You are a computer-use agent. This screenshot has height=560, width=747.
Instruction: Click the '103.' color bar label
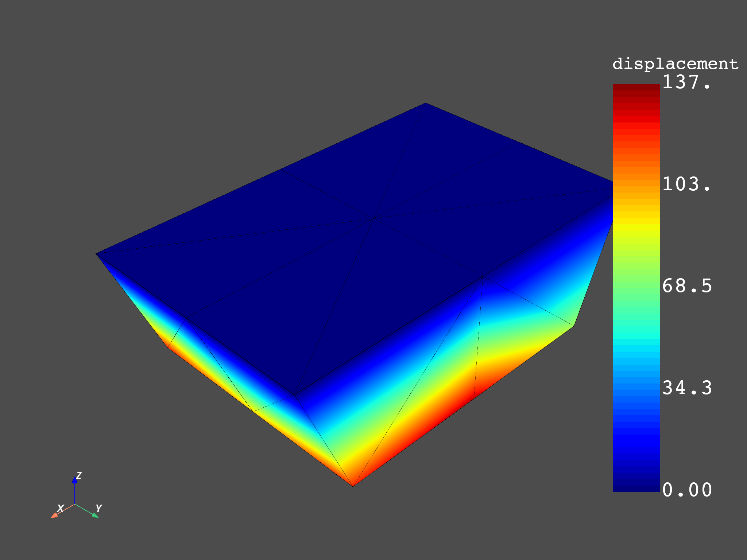pos(686,184)
